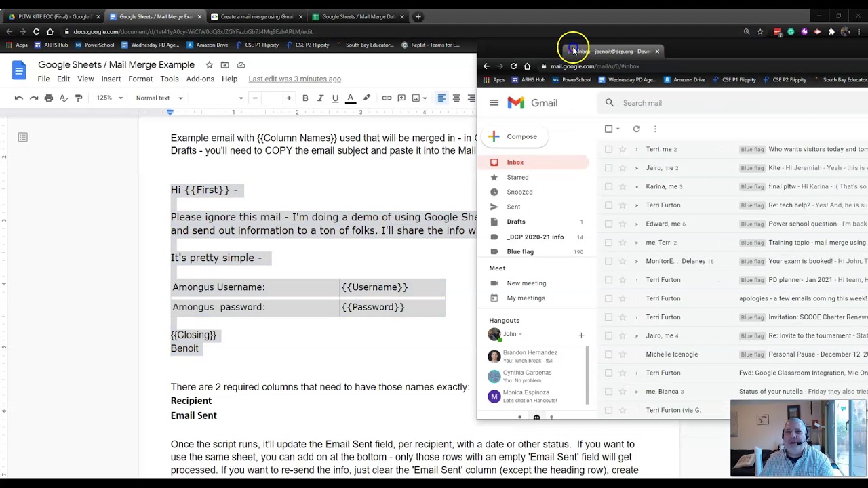
Task: Star the Edward, me 6 email
Action: click(x=622, y=224)
